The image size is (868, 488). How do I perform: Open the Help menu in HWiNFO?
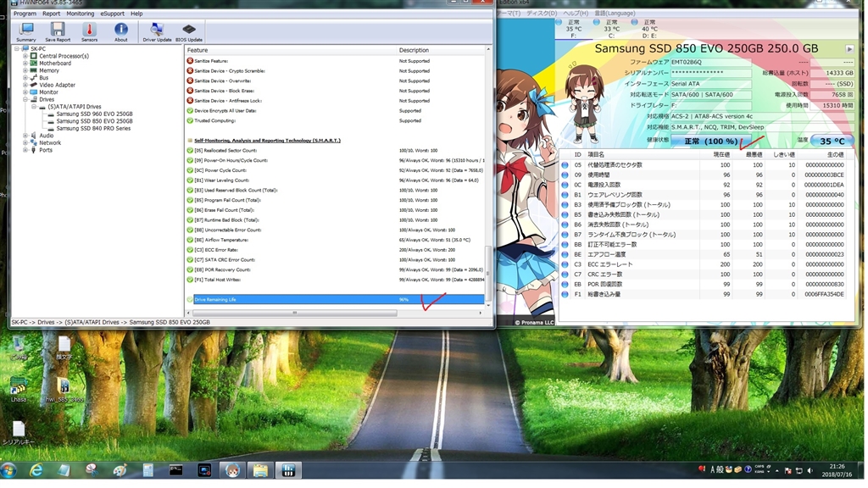coord(136,14)
